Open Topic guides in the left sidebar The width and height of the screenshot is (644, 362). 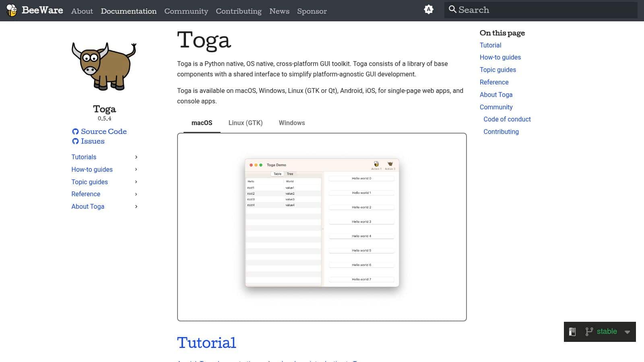(x=90, y=182)
